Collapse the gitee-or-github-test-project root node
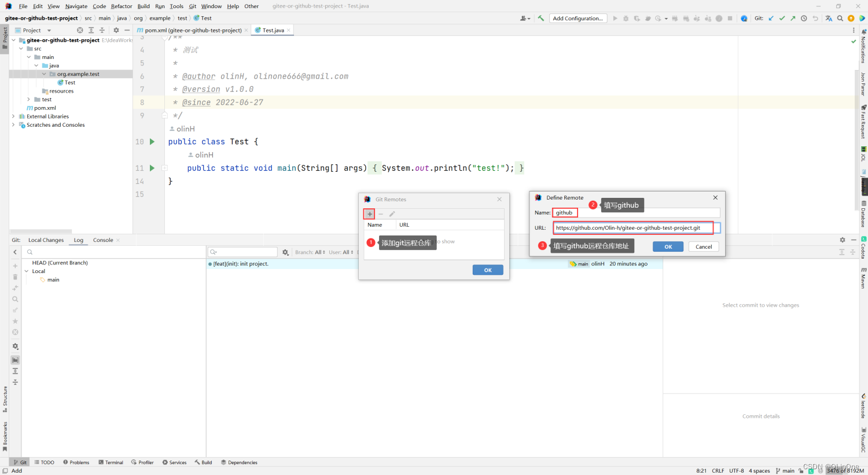 point(13,40)
